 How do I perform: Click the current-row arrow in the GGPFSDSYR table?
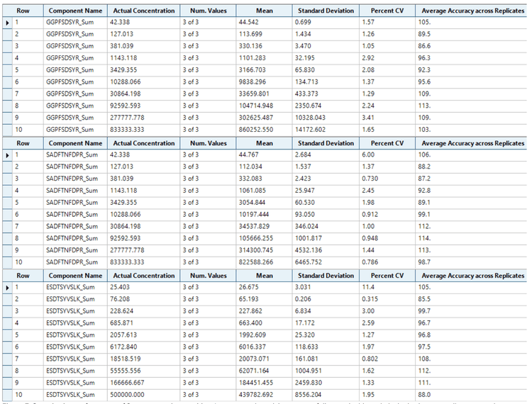[8, 23]
